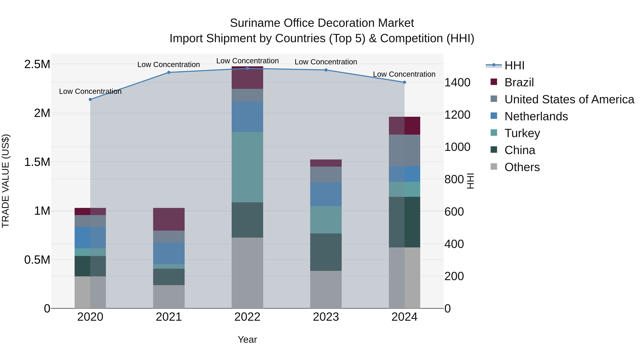
Task: Toggle the China legend entry
Action: (513, 150)
